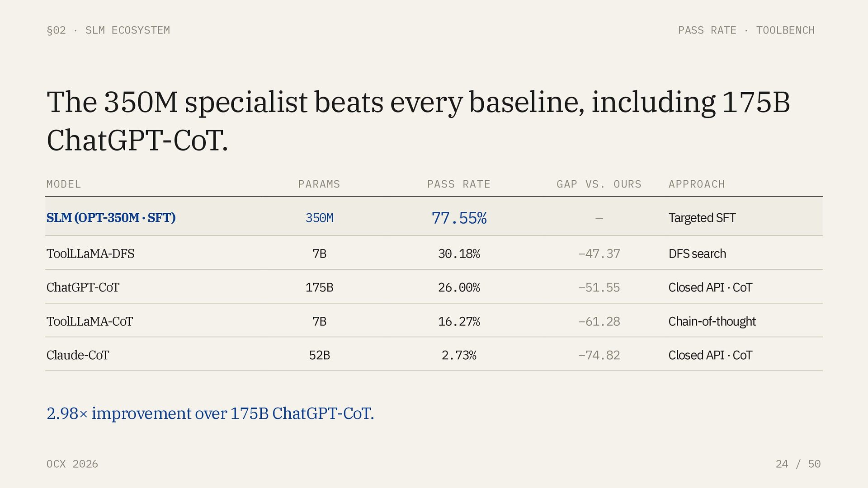Image resolution: width=868 pixels, height=488 pixels.
Task: Click the slide title about the 350M specialist
Action: 418,121
